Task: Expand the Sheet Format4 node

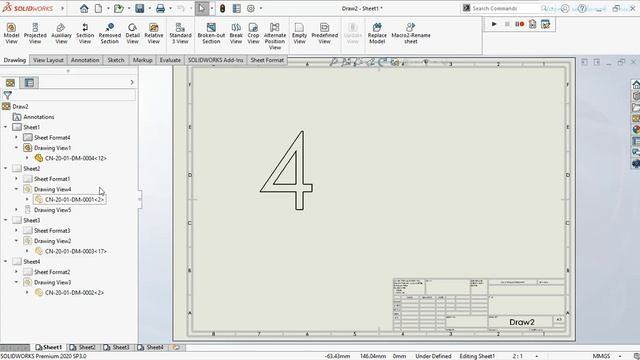Action: coord(16,137)
